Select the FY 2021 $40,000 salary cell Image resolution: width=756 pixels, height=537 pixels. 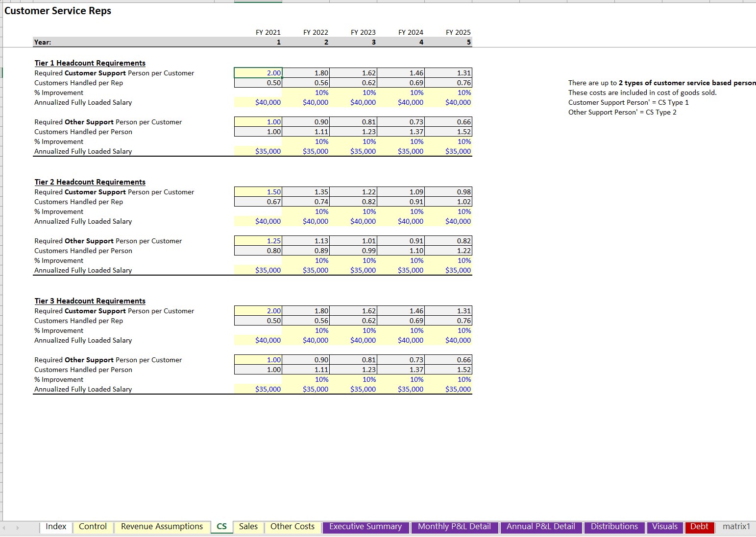(x=258, y=102)
